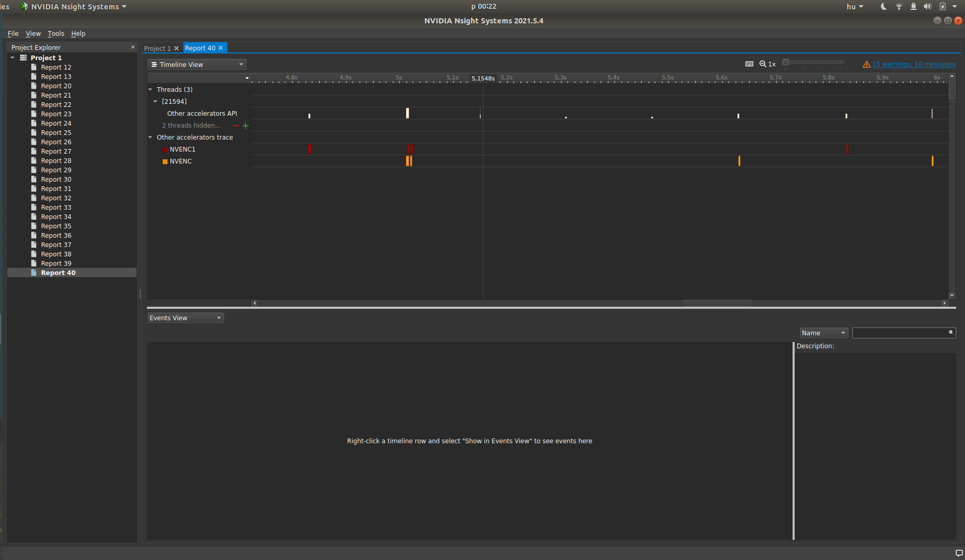Image resolution: width=965 pixels, height=560 pixels.
Task: Open the Events View dropdown
Action: click(185, 318)
